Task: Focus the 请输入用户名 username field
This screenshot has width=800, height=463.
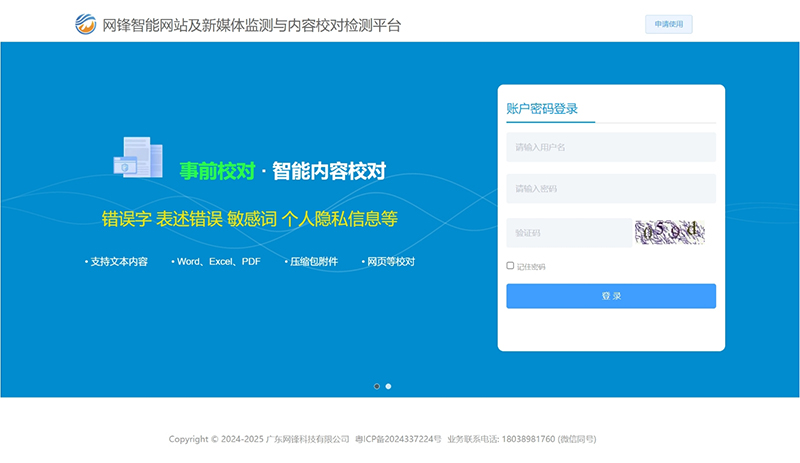Action: (x=610, y=147)
